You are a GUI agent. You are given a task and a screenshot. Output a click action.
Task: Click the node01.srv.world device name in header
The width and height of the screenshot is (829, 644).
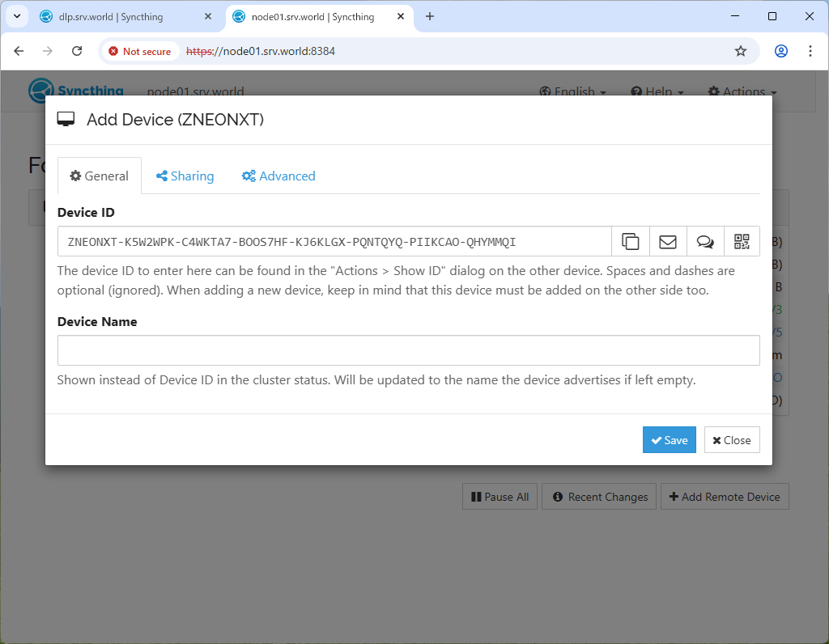(196, 92)
